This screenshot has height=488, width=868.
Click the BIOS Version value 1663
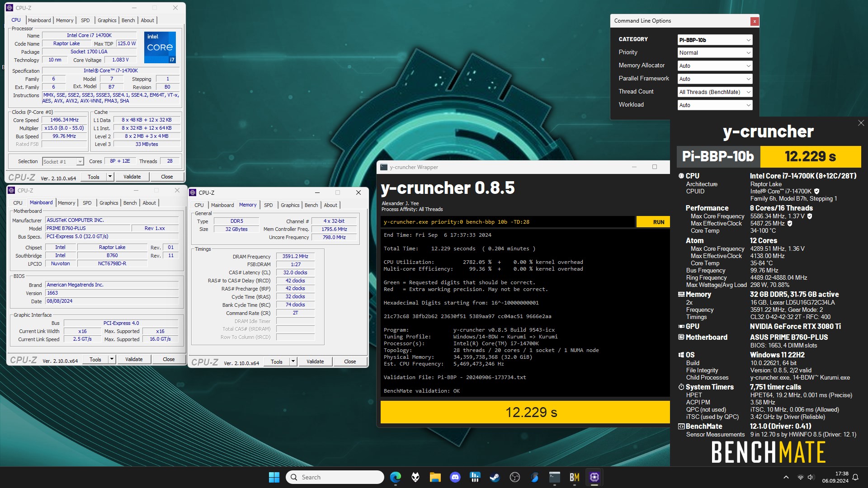112,293
